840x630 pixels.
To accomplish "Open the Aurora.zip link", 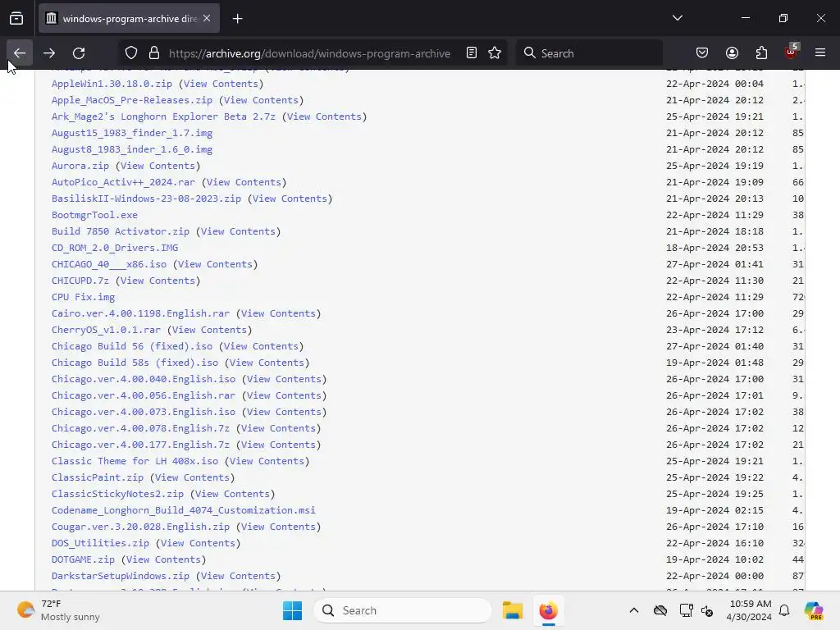I will [80, 166].
